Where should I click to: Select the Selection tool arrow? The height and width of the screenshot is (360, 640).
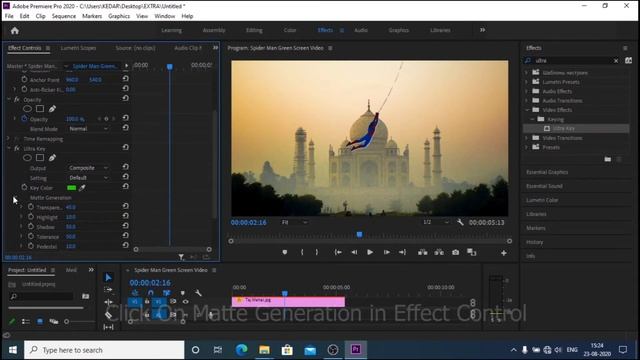[x=108, y=278]
